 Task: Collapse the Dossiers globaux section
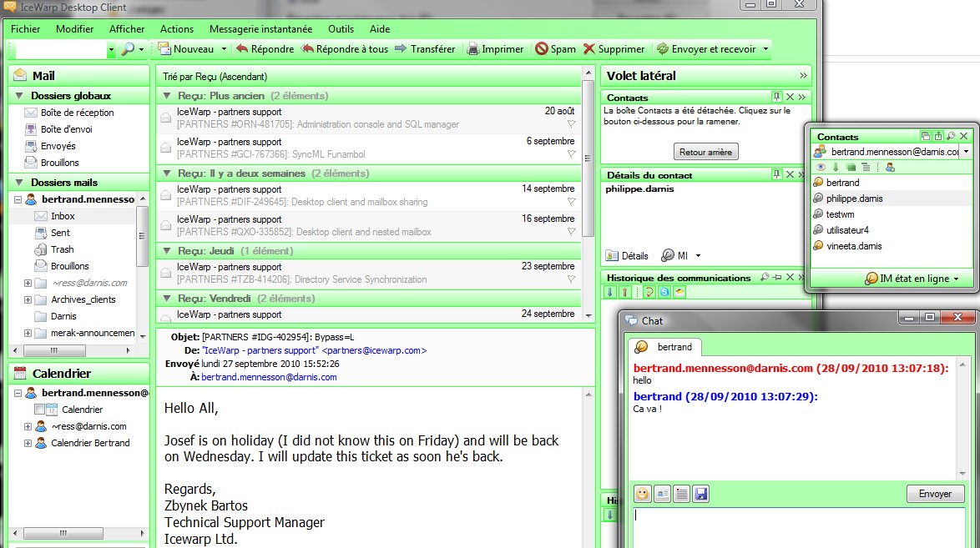tap(19, 96)
